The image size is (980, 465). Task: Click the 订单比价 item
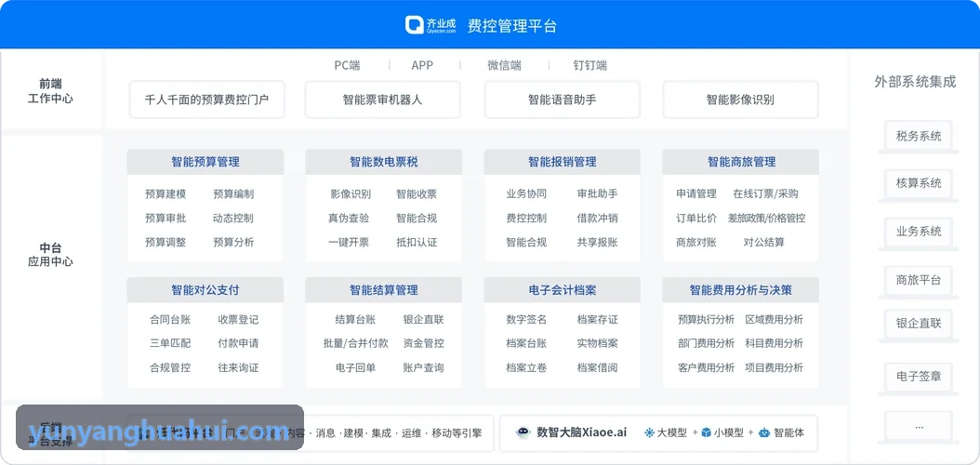click(696, 219)
